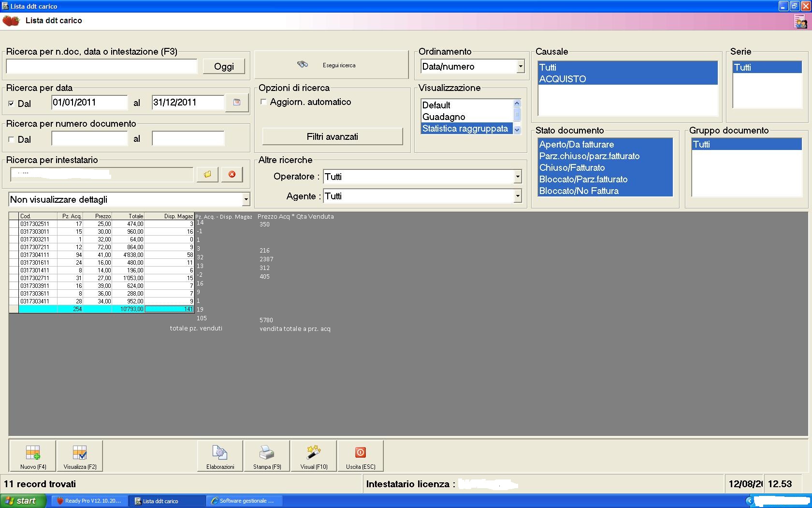The image size is (812, 508).
Task: Select Bloccato/No Fattura state
Action: [x=605, y=191]
